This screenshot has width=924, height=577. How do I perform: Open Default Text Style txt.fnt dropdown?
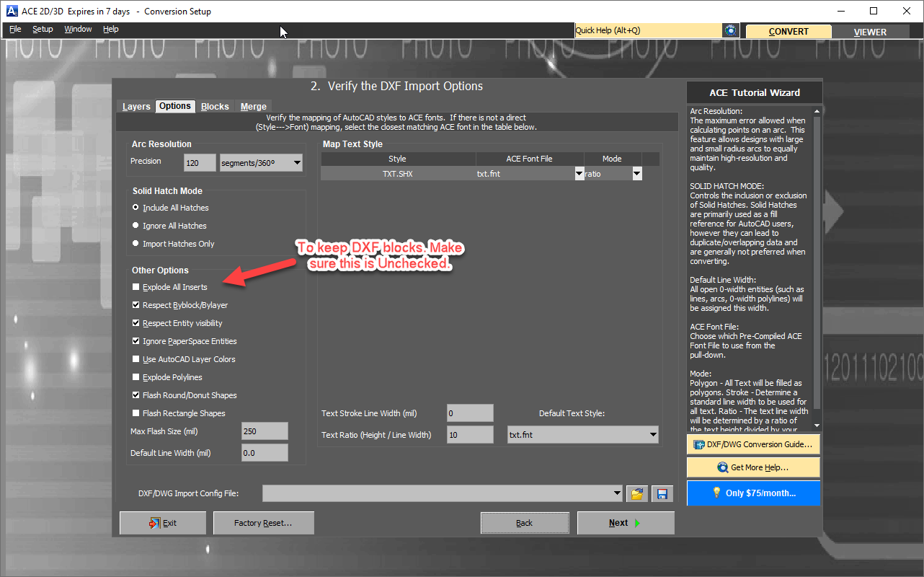tap(583, 435)
